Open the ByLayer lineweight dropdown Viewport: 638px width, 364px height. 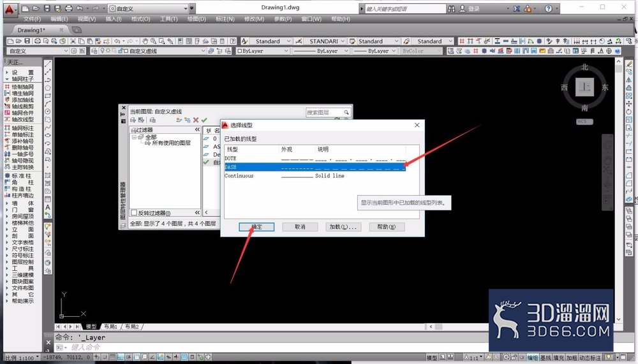(x=375, y=51)
